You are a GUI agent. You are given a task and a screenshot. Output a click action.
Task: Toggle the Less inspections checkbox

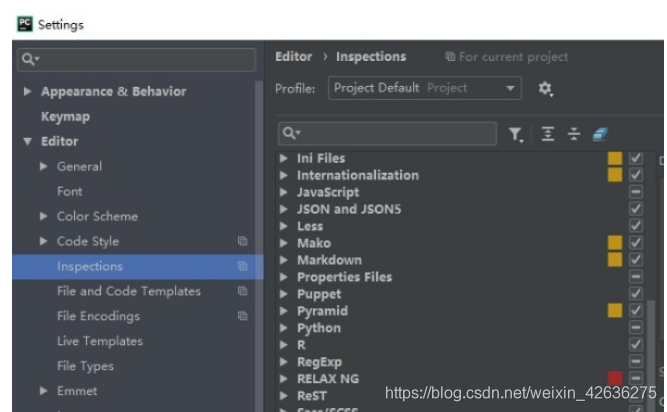636,226
